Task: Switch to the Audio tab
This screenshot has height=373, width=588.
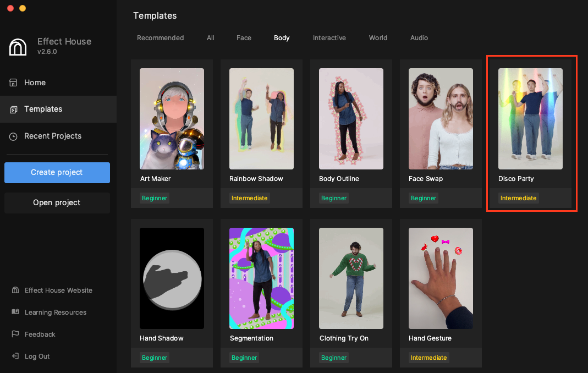Action: coord(419,38)
